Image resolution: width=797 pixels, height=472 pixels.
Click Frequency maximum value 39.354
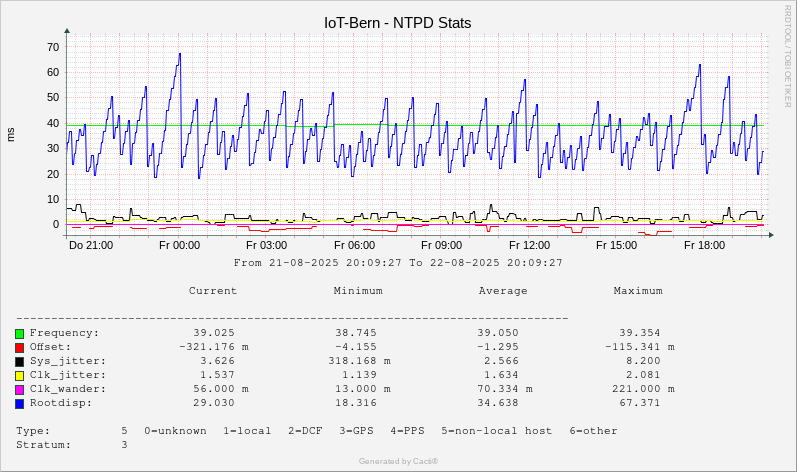pyautogui.click(x=639, y=333)
